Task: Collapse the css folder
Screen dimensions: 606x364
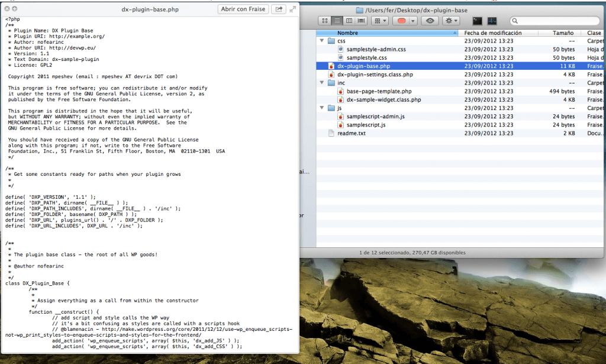Action: [322, 41]
